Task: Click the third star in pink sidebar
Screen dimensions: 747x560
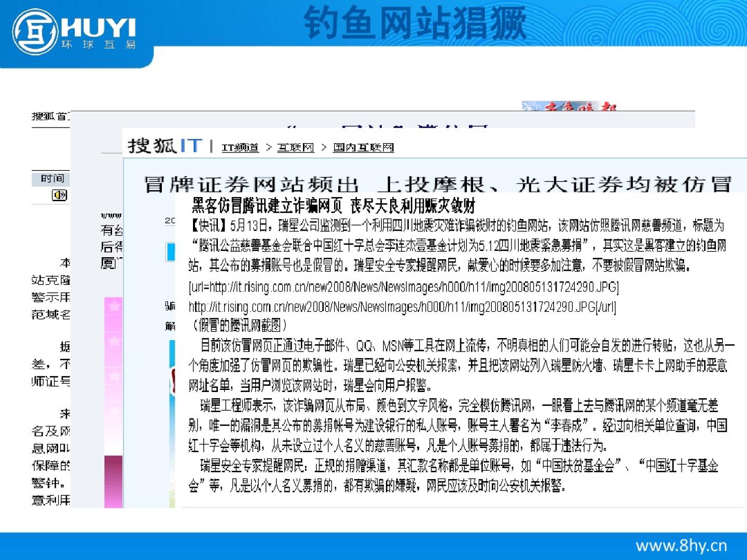Action: [x=114, y=375]
